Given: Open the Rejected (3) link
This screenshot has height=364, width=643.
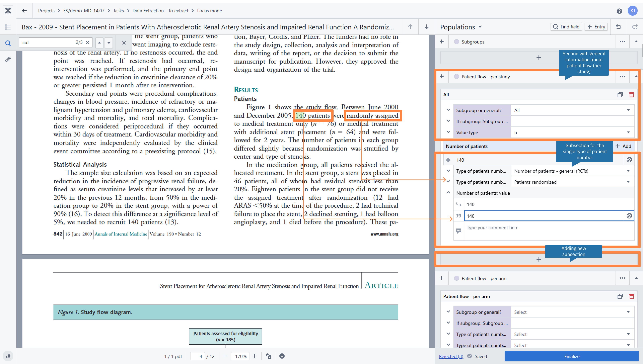Looking at the screenshot, I should (x=451, y=356).
